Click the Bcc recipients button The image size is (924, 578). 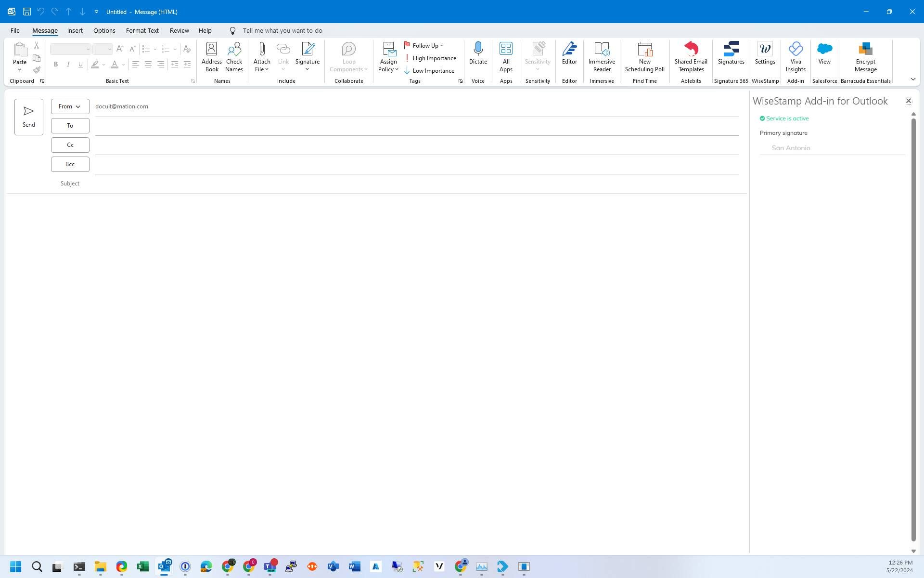[x=70, y=164]
